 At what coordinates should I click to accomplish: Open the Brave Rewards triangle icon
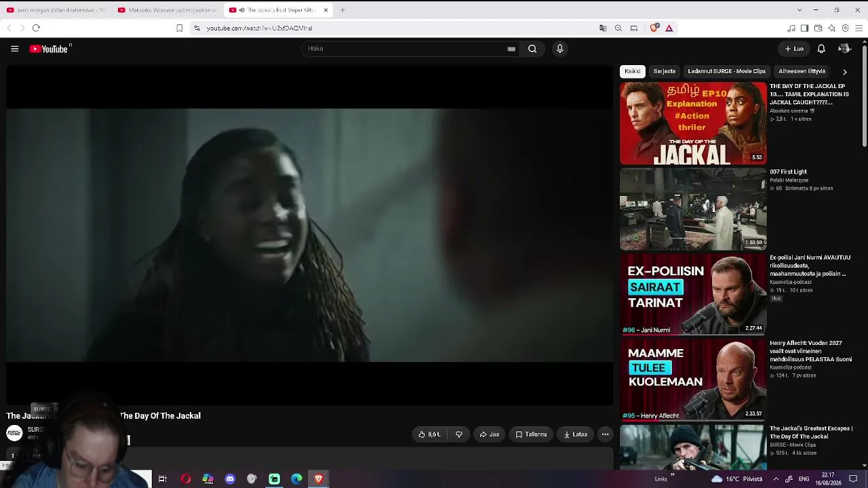tap(669, 28)
